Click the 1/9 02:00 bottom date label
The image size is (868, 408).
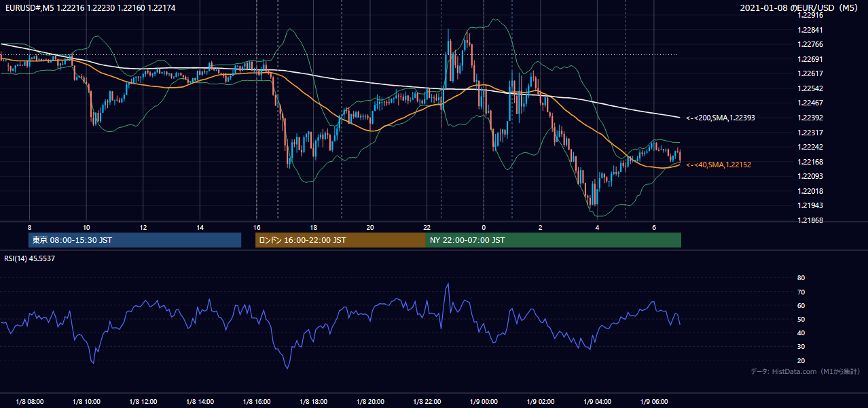(540, 402)
